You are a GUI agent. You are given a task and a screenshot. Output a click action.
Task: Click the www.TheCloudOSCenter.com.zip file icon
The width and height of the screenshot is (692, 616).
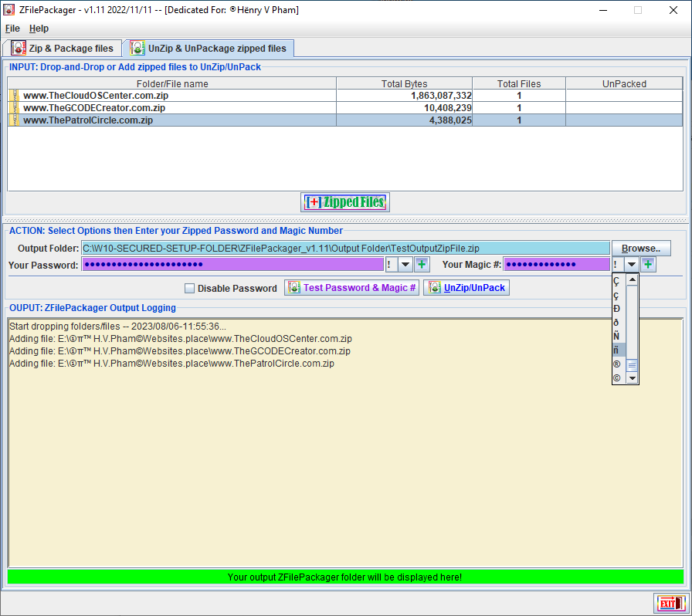(13, 96)
